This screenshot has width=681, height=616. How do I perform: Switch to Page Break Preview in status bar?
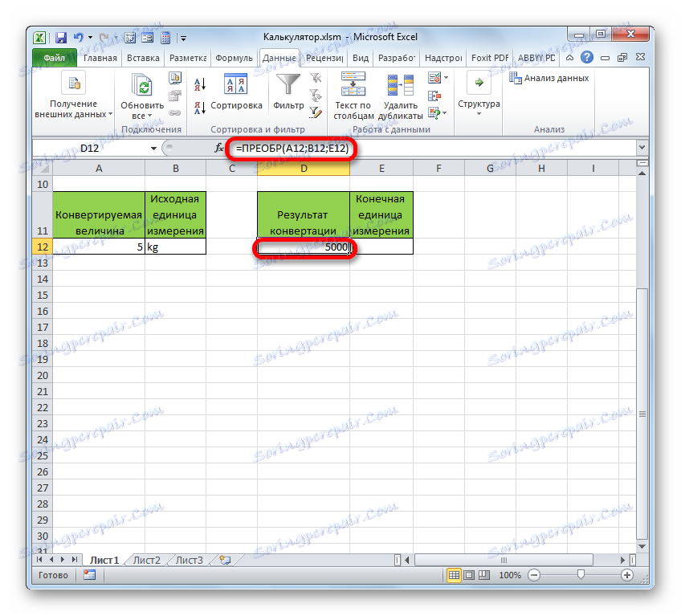point(483,575)
